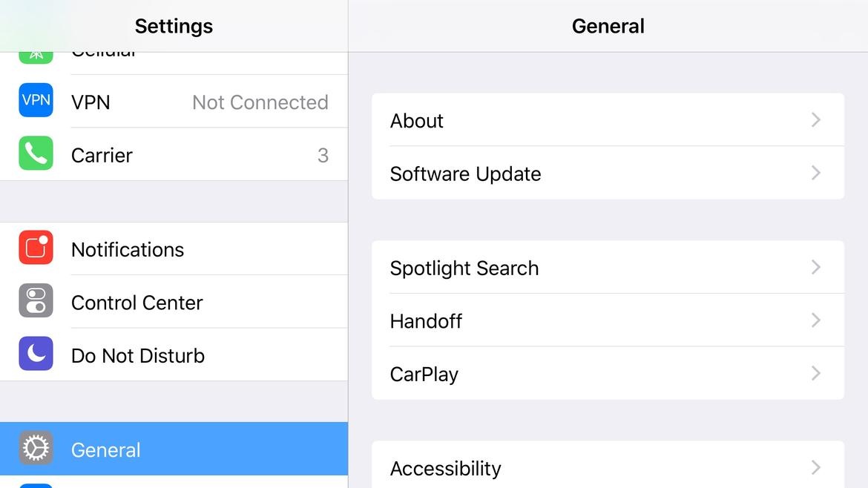
Task: Tap the Carrier value 3
Action: point(323,155)
